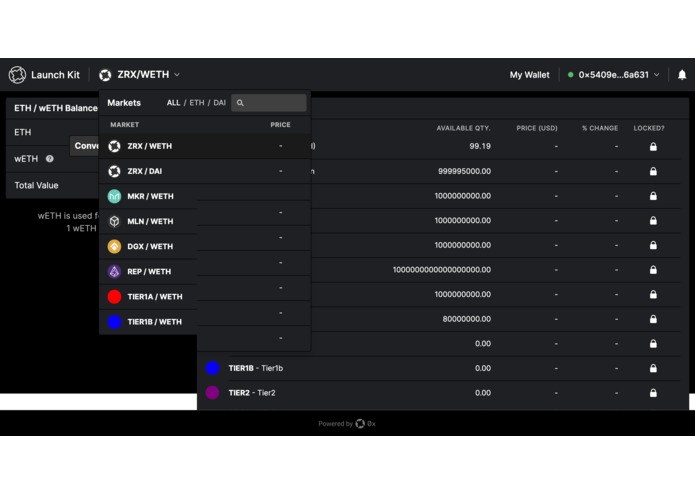Expand the 0x5409e...6a631 account dropdown
The image size is (695, 494).
tap(613, 75)
